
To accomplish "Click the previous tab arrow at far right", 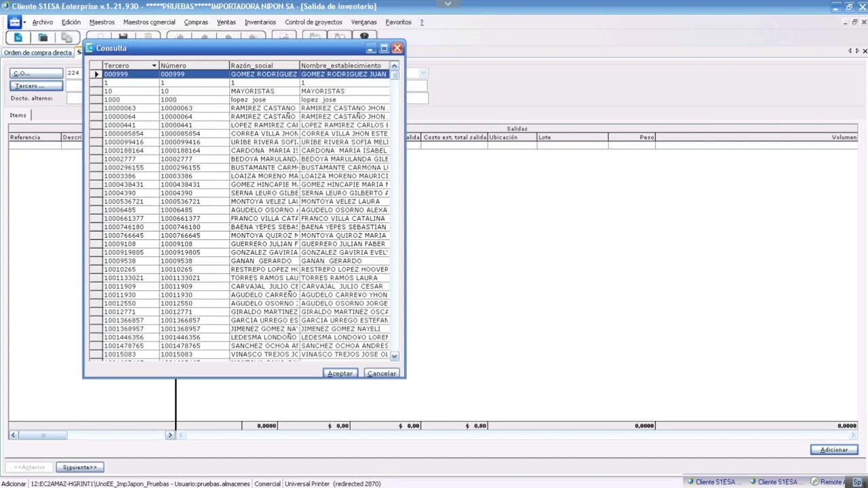I will point(850,51).
